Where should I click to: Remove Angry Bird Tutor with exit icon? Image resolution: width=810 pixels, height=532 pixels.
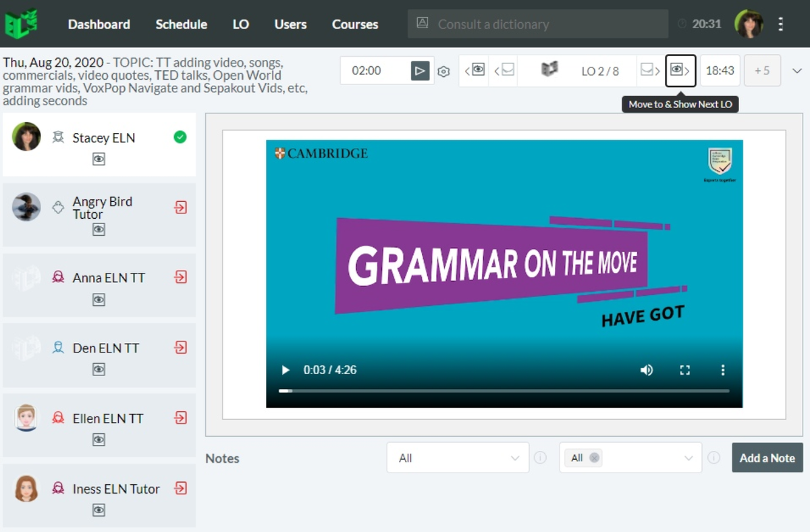pos(180,207)
